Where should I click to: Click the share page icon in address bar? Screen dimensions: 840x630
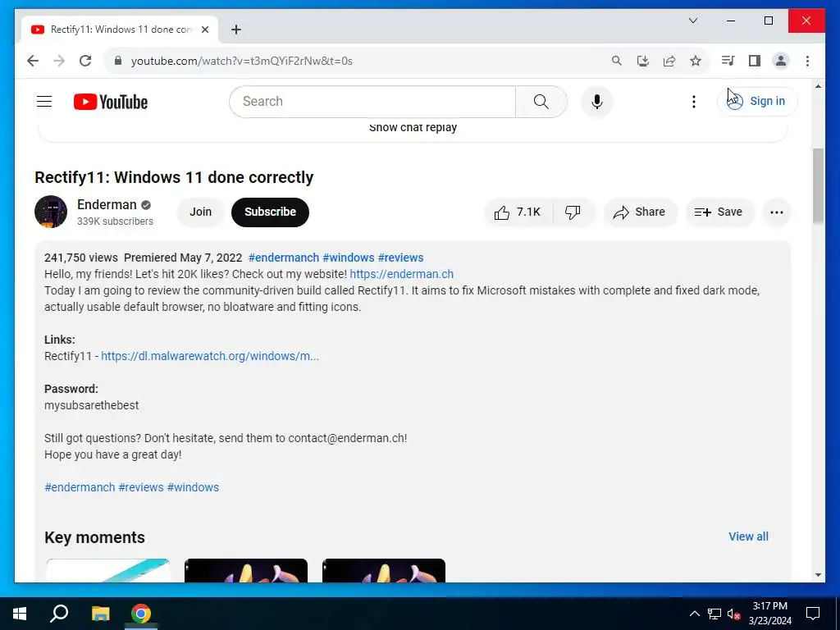click(669, 61)
